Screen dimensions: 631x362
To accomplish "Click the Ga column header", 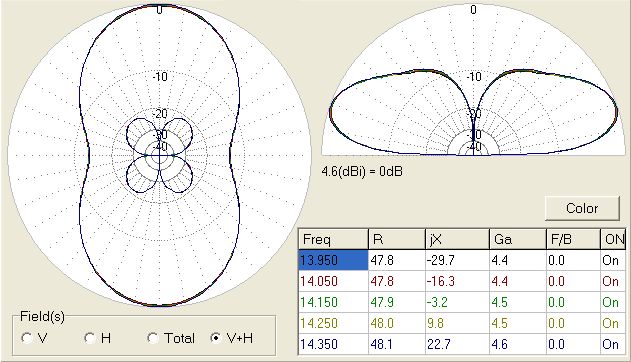I will click(518, 239).
